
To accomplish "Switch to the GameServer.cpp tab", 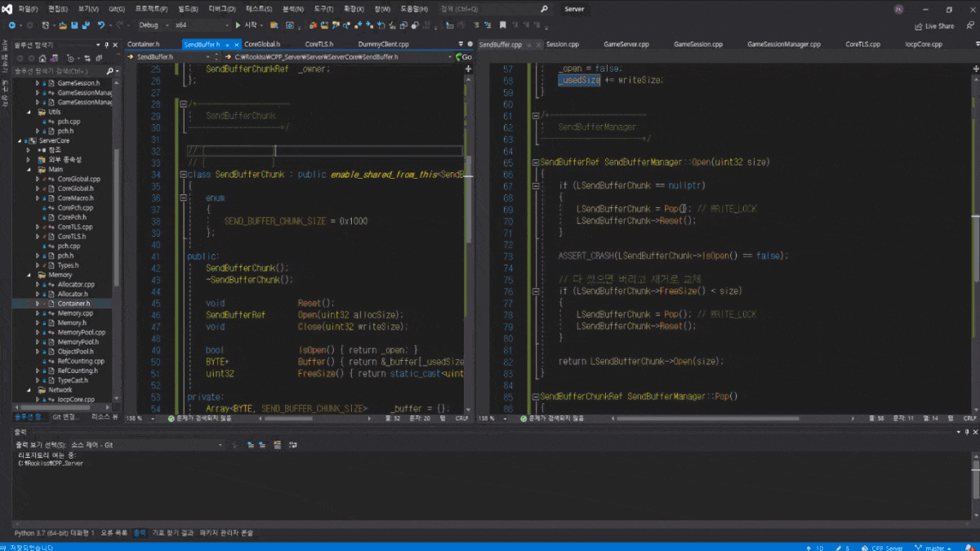I will pyautogui.click(x=626, y=44).
